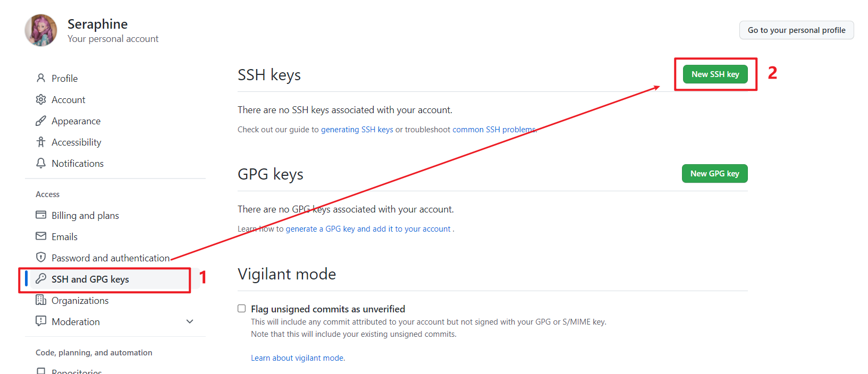Open the generating SSH keys guide link
This screenshot has height=374, width=868.
coord(357,130)
